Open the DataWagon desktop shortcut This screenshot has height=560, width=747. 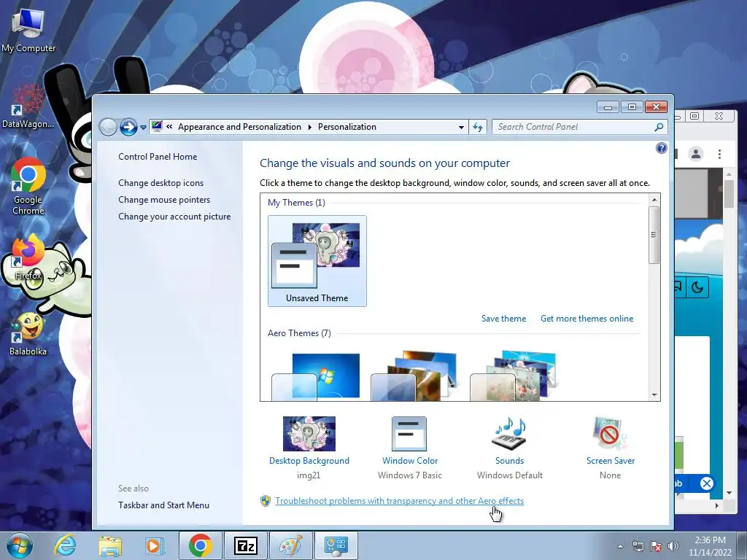[28, 106]
